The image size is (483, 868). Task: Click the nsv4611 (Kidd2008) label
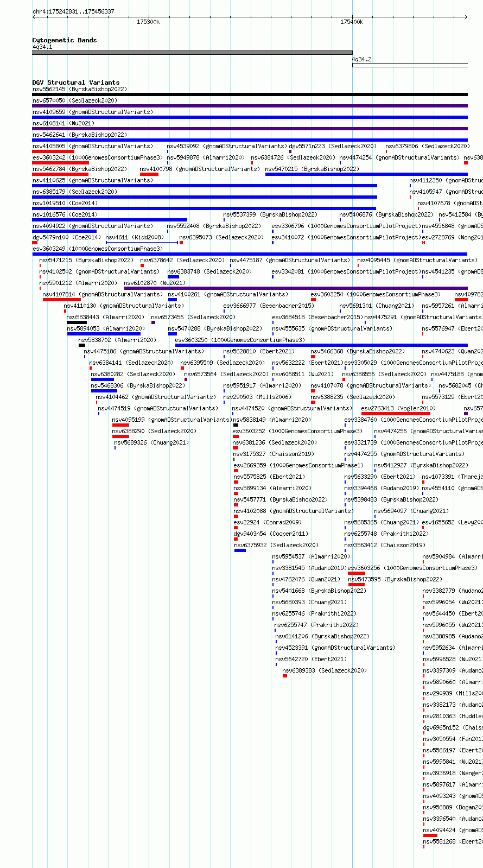135,237
